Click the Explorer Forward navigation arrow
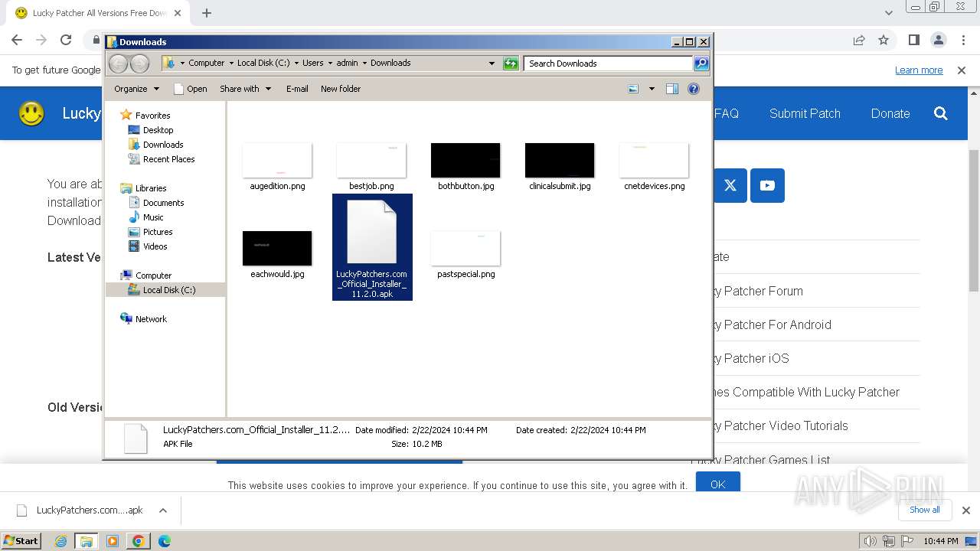980x551 pixels. point(139,64)
